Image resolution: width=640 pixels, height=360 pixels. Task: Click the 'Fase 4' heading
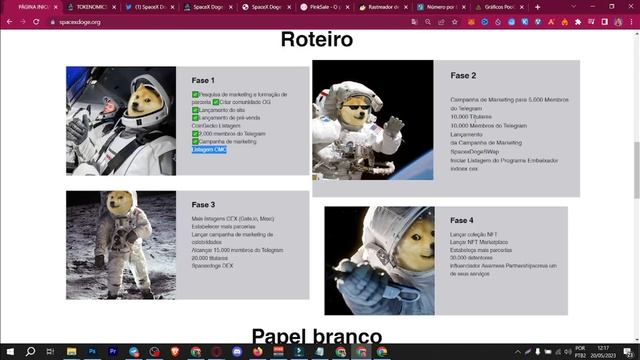(462, 220)
